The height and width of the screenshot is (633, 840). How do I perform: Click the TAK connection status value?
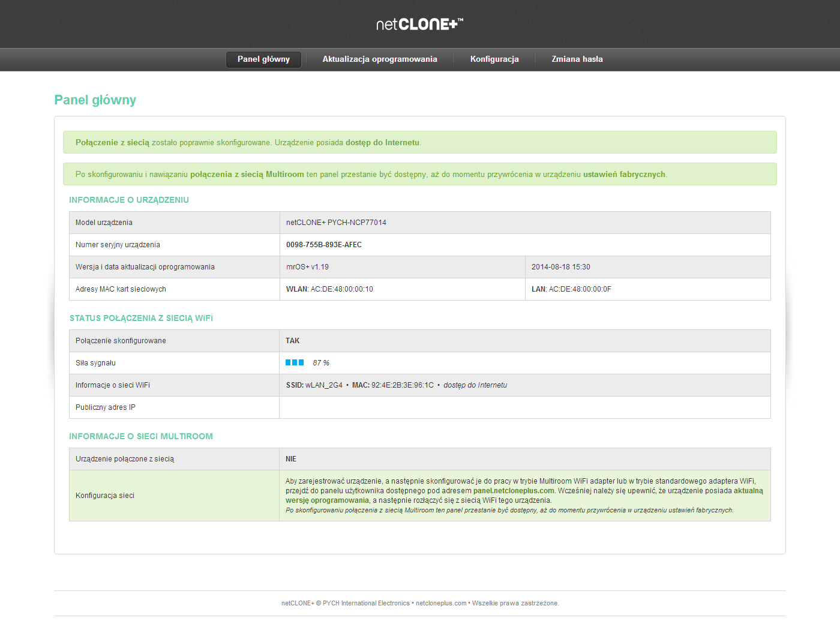pos(293,341)
